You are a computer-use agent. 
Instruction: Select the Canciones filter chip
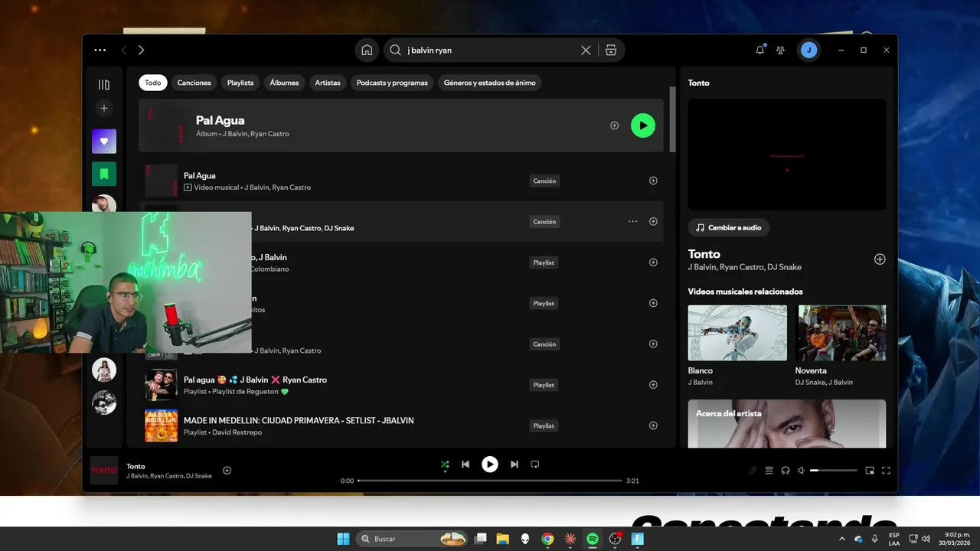pyautogui.click(x=194, y=83)
